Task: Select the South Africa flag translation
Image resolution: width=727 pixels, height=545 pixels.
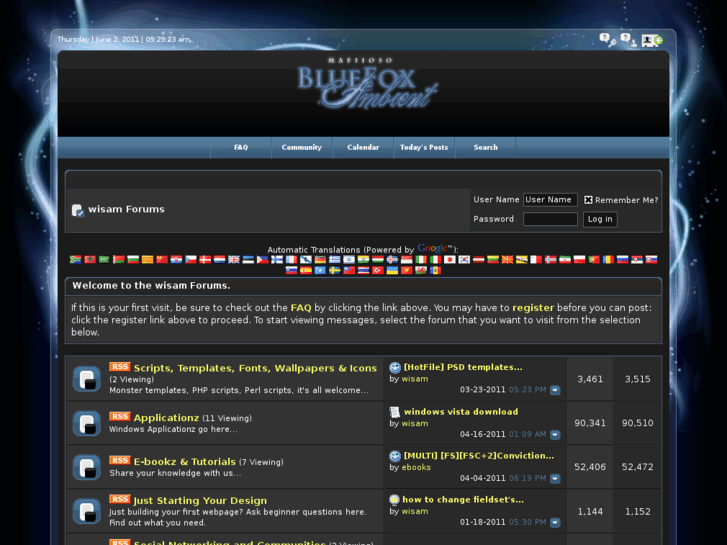Action: (76, 259)
